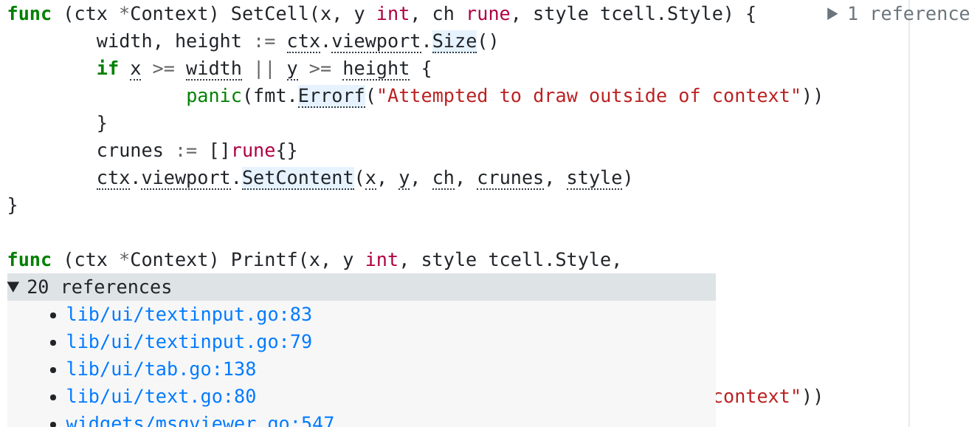This screenshot has width=980, height=427.
Task: Go to the lib/ui/tab.go:138 reference
Action: coord(161,369)
